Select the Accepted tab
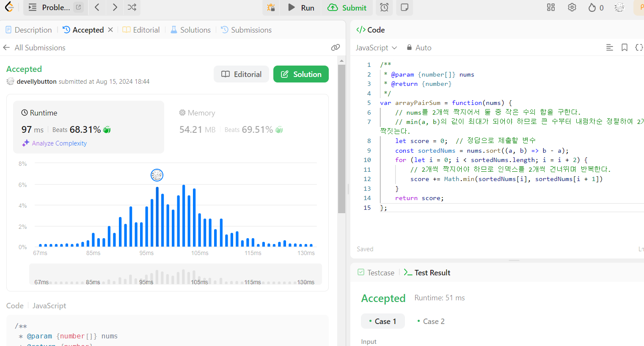 tap(83, 30)
